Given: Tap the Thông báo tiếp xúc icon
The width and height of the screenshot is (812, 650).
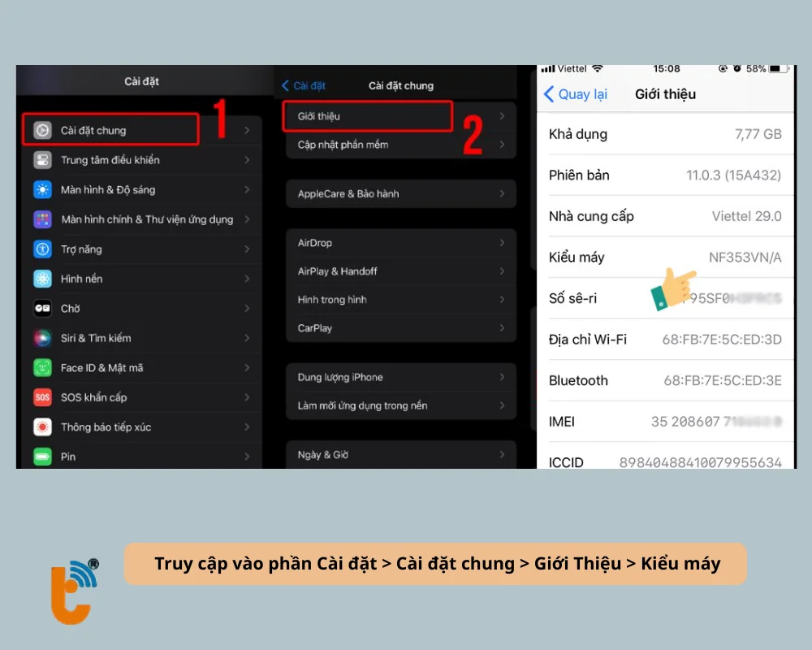Looking at the screenshot, I should tap(43, 427).
